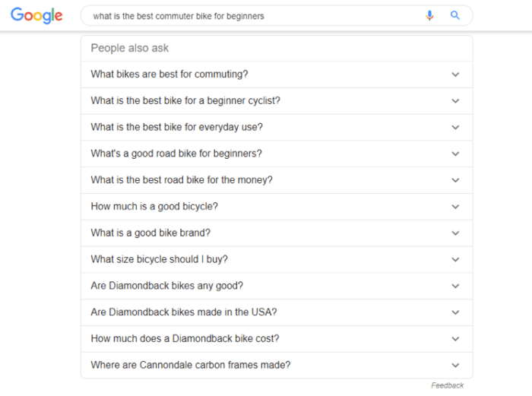
Task: Click the blue search magnifier icon
Action: pyautogui.click(x=455, y=15)
